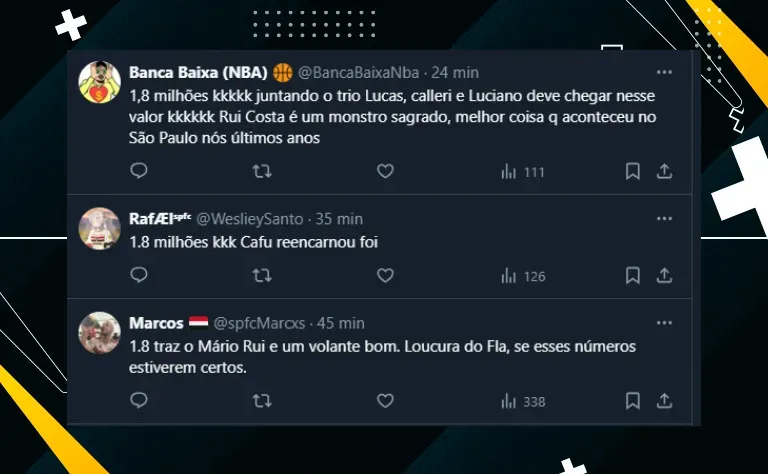This screenshot has height=474, width=768.
Task: Like the Banca Baixa (NBA) tweet
Action: tap(385, 171)
